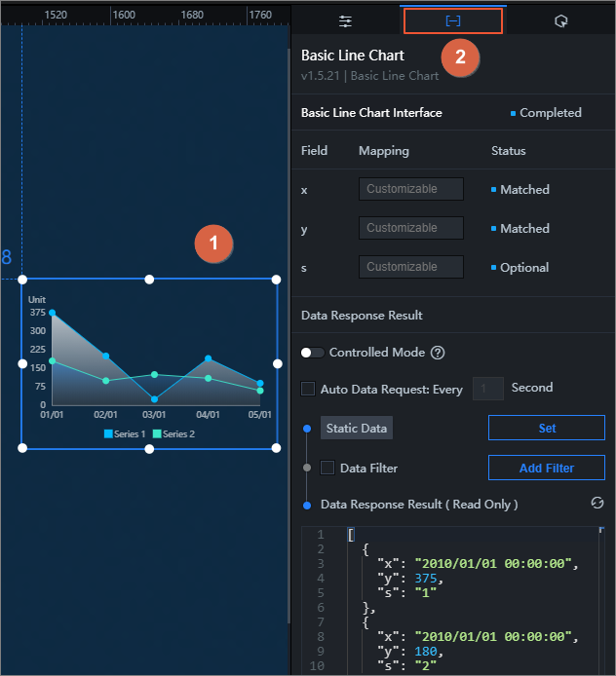Click the top-center resize handle of chart
Screen dimensions: 616x676
[149, 280]
